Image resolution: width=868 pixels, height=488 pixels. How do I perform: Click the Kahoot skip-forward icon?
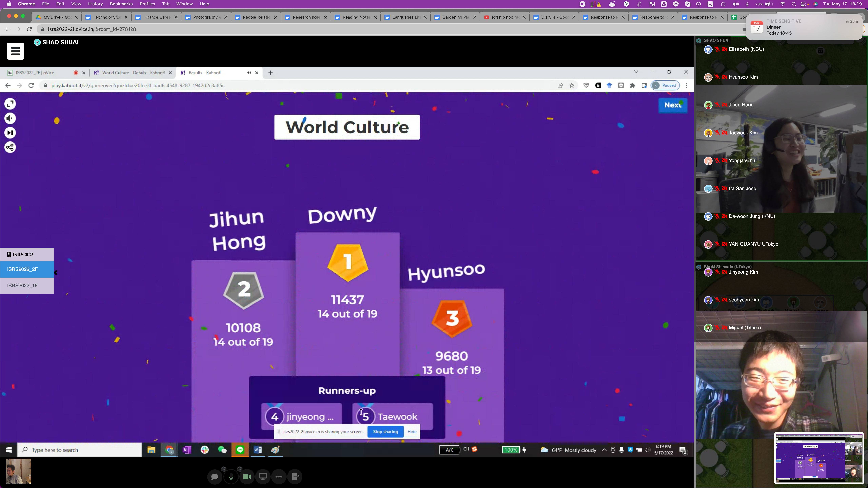(x=10, y=133)
